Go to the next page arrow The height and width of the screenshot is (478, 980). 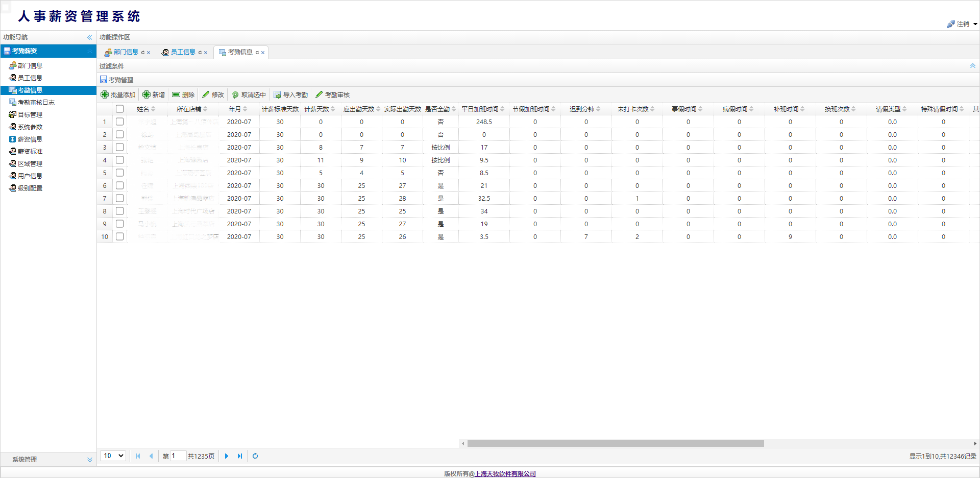click(227, 456)
